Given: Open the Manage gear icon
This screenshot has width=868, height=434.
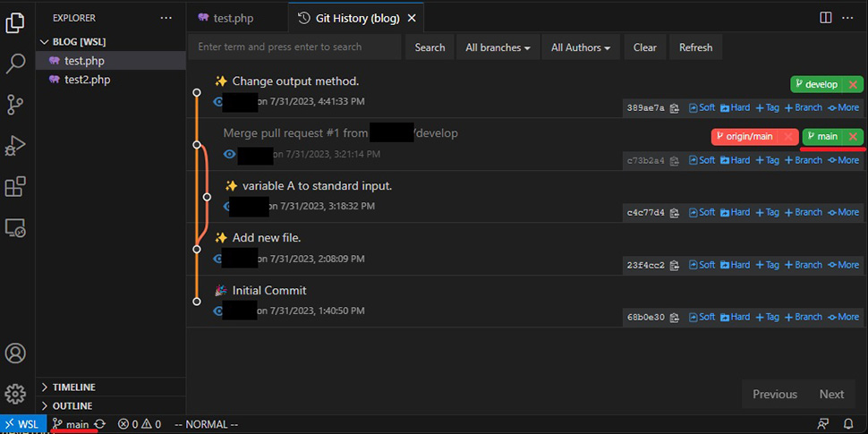Looking at the screenshot, I should point(15,394).
